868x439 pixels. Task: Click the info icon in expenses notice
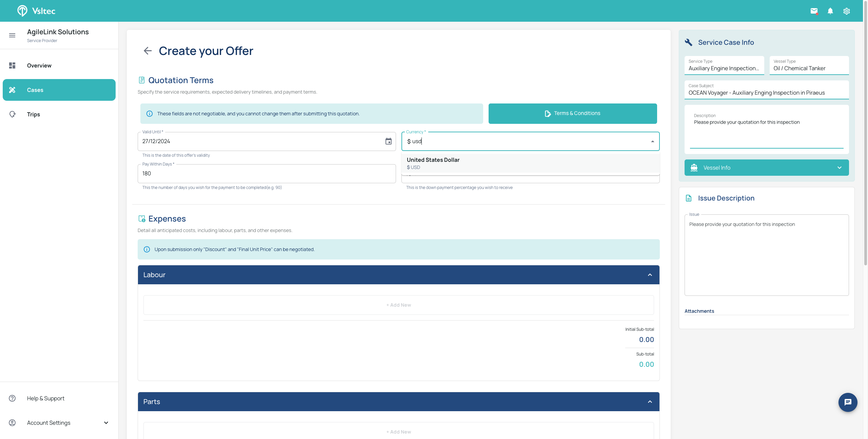coord(147,249)
